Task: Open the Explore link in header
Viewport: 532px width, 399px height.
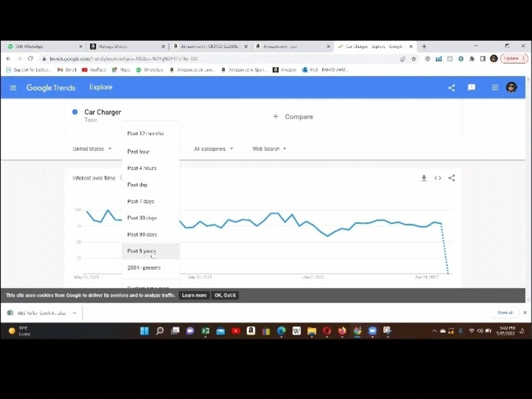Action: pos(101,87)
